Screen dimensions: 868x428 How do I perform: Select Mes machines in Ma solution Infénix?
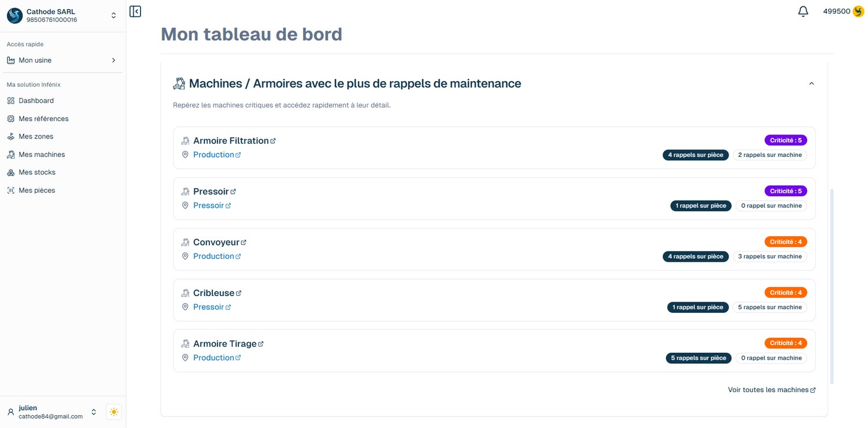click(x=41, y=154)
